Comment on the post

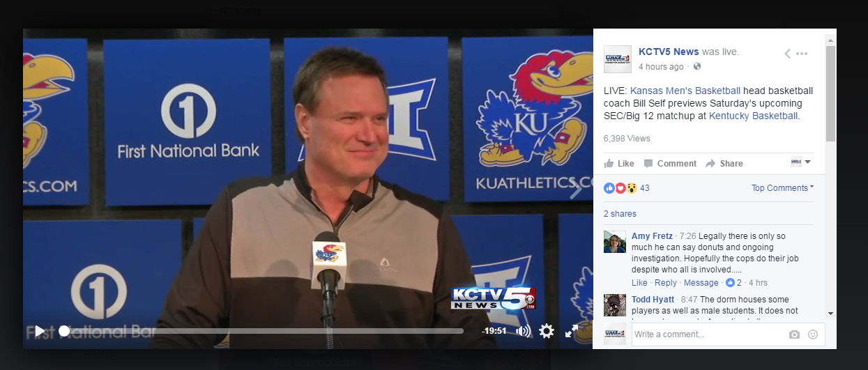670,164
